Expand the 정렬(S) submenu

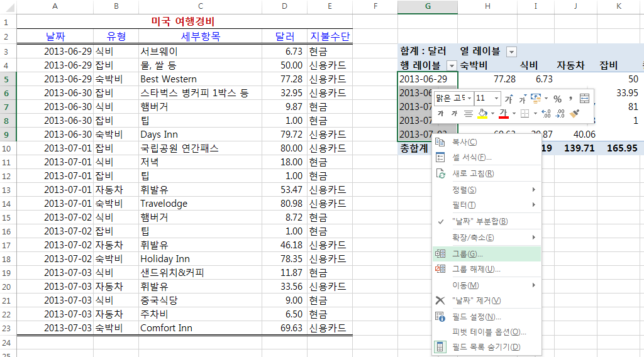click(487, 190)
